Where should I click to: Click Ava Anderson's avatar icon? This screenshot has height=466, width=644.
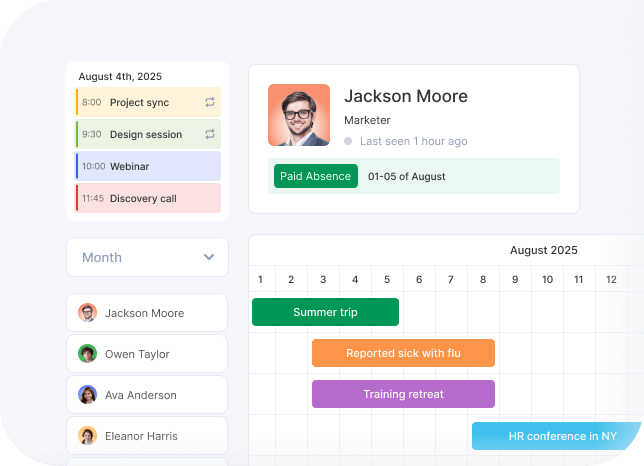[x=88, y=395]
